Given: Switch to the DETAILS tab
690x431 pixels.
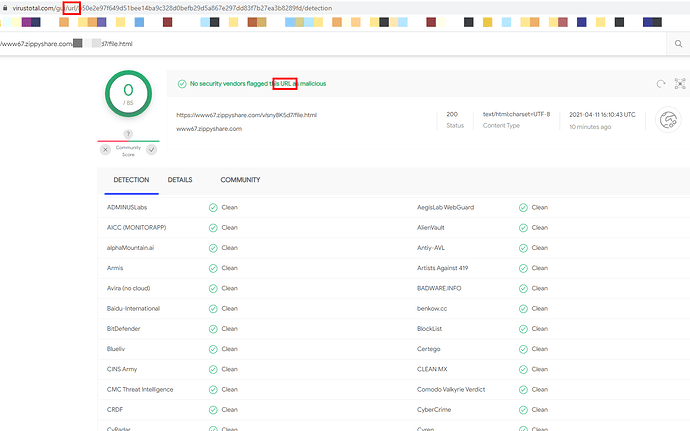Looking at the screenshot, I should coord(180,180).
